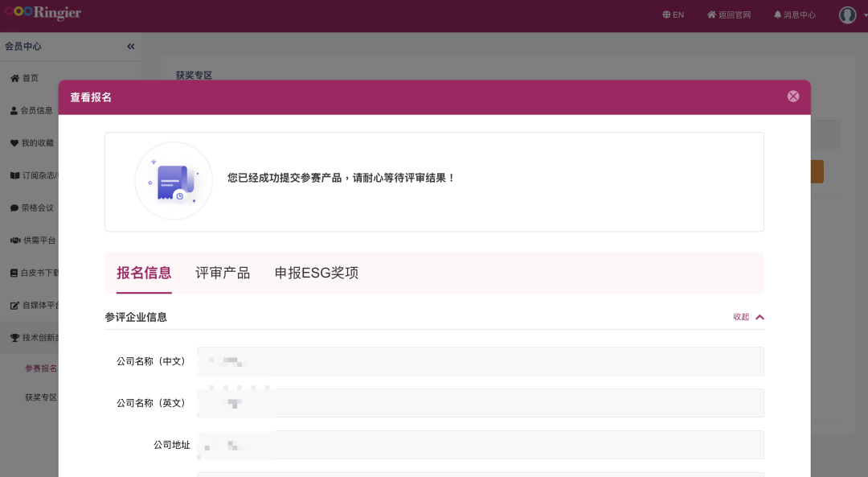Open 消息中心 notifications bell

tap(794, 14)
